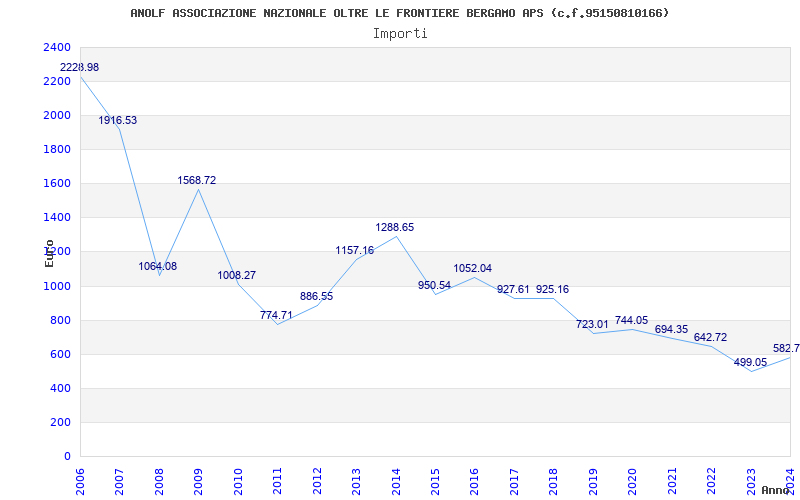The image size is (800, 500).
Task: Click the 800 value on the Euro axis
Action: [61, 320]
